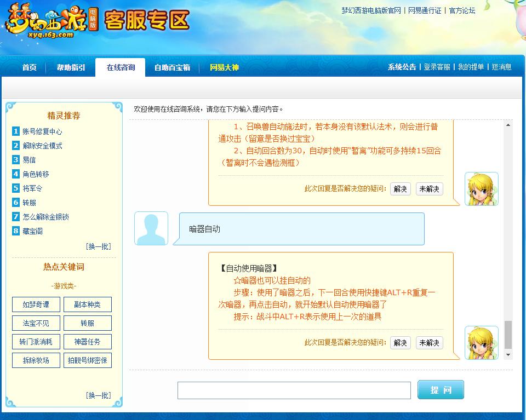Select the 如梦奇谭 keyword button
526x420 pixels.
tap(36, 304)
